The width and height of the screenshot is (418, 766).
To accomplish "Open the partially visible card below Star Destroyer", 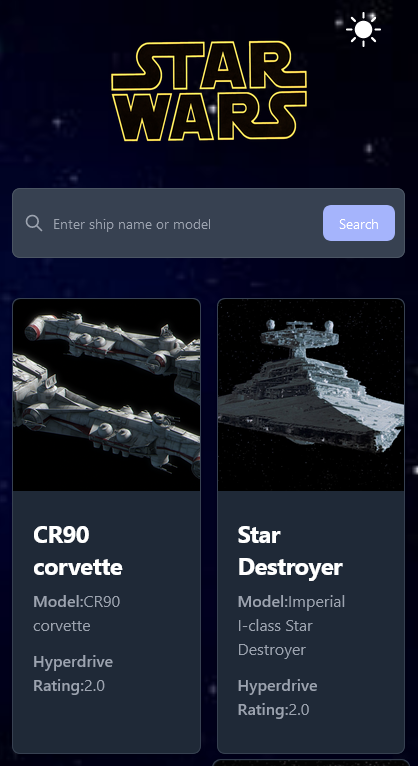I will pyautogui.click(x=311, y=763).
